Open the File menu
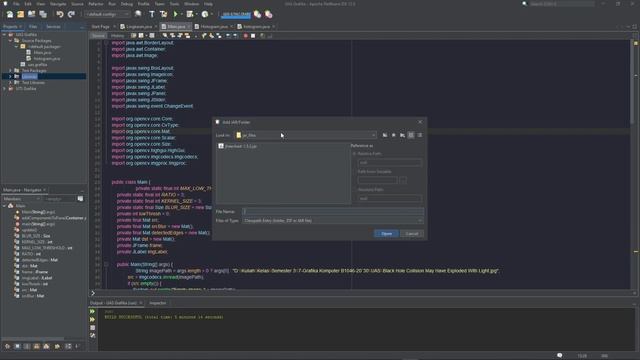The width and height of the screenshot is (640, 360). click(16, 4)
